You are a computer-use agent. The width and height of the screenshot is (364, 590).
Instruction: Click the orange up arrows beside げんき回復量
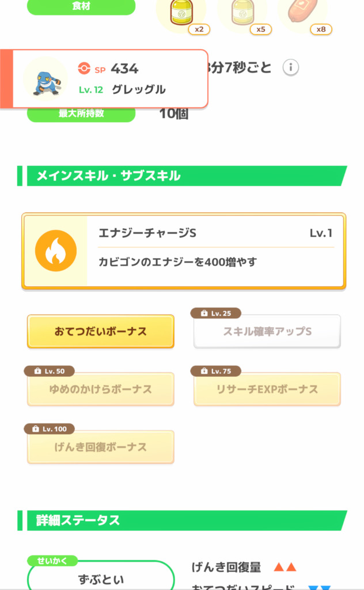(x=285, y=568)
